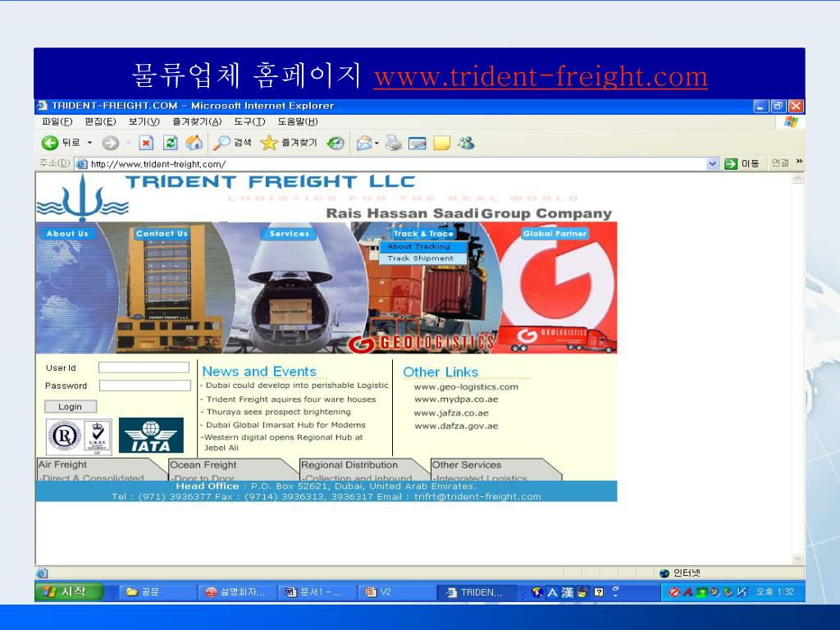
Task: Click the address bar URL text
Action: click(x=158, y=164)
